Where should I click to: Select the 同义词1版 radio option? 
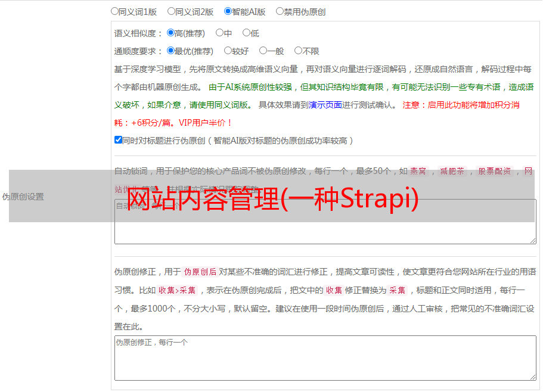point(114,11)
